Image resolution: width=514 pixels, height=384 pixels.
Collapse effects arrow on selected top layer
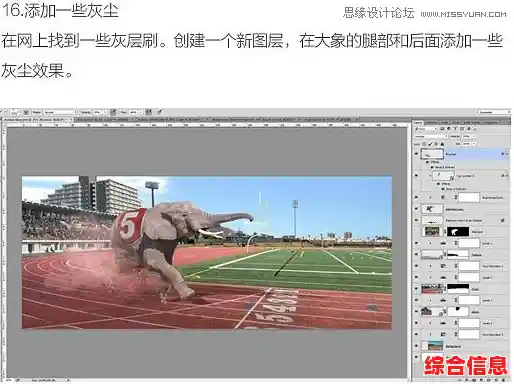click(507, 154)
